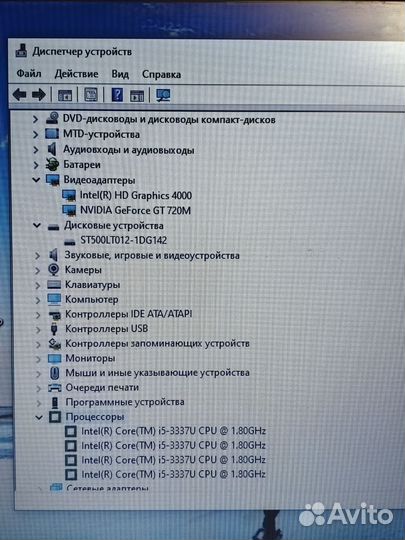Select the Аудиовходы и аудиовыходы label
Viewport: 405px width, 540px height.
click(128, 150)
